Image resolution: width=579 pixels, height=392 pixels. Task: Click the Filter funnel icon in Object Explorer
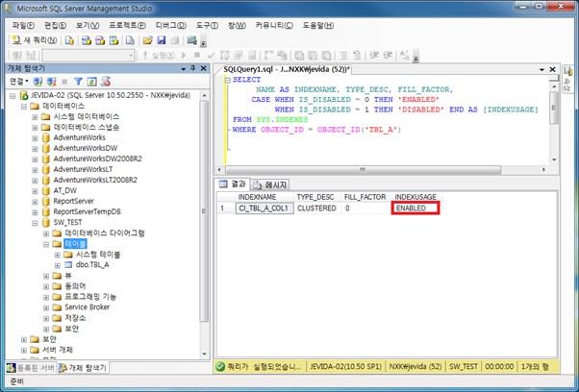pyautogui.click(x=78, y=81)
